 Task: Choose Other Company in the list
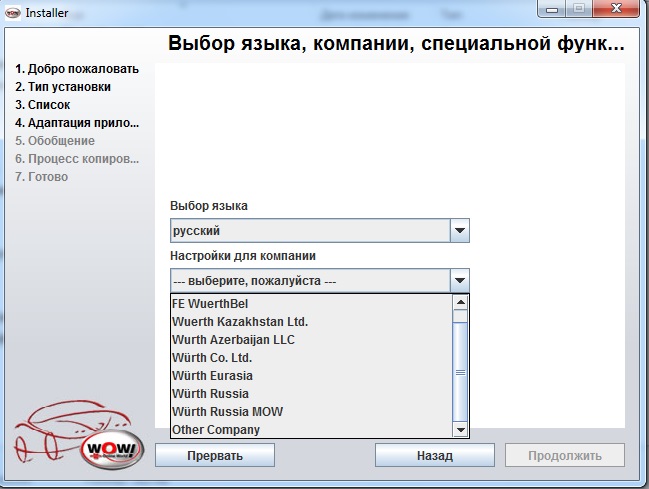coord(312,430)
